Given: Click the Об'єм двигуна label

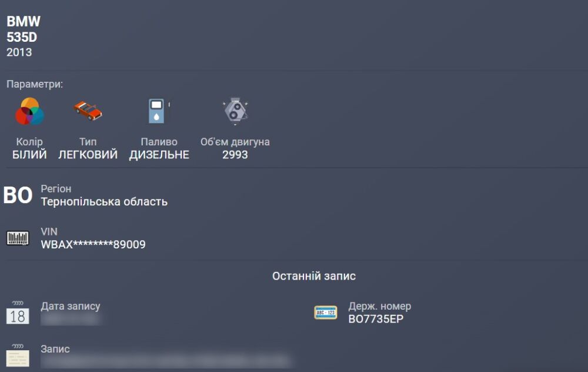Looking at the screenshot, I should point(235,142).
